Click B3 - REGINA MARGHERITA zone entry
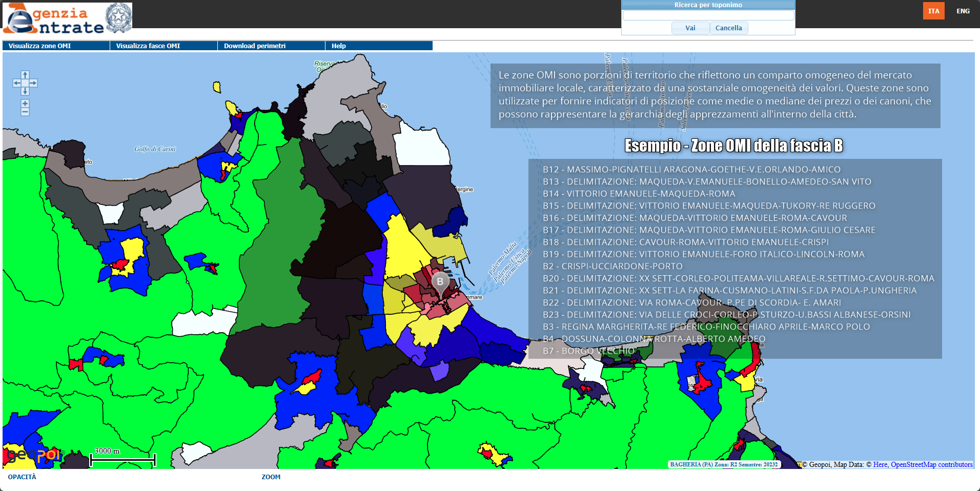This screenshot has width=980, height=491. 706,326
